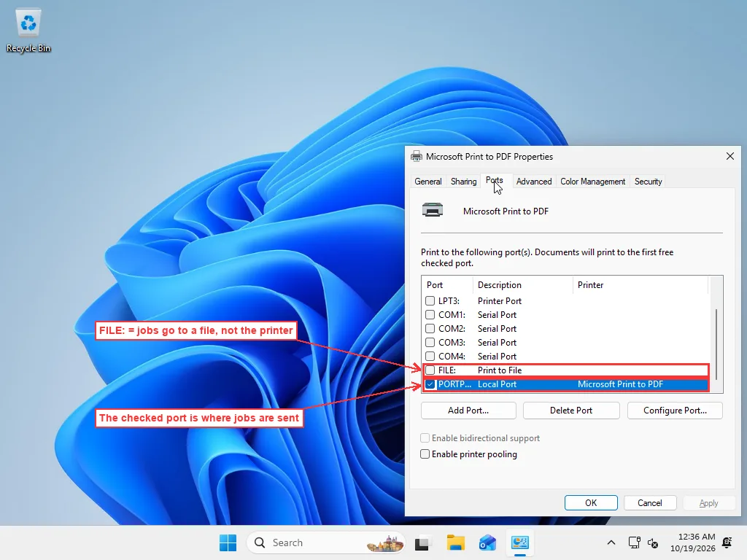Open File Explorer from the taskbar
This screenshot has width=747, height=560.
click(x=455, y=542)
